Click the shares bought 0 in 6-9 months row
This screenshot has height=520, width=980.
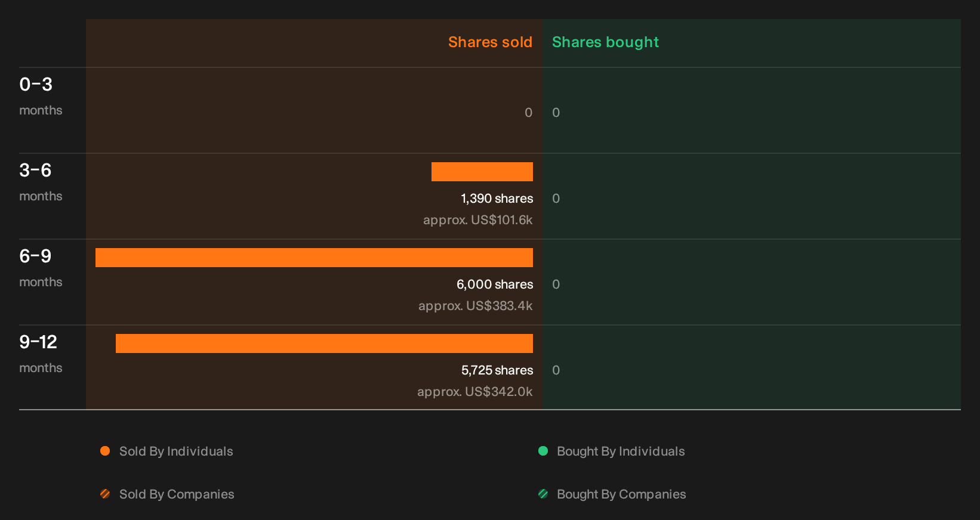tap(556, 284)
